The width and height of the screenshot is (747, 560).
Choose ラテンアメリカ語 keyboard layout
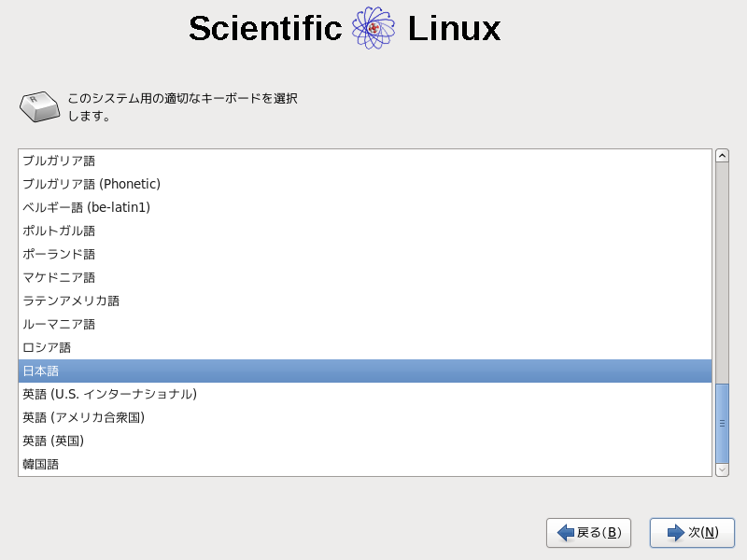(x=71, y=301)
